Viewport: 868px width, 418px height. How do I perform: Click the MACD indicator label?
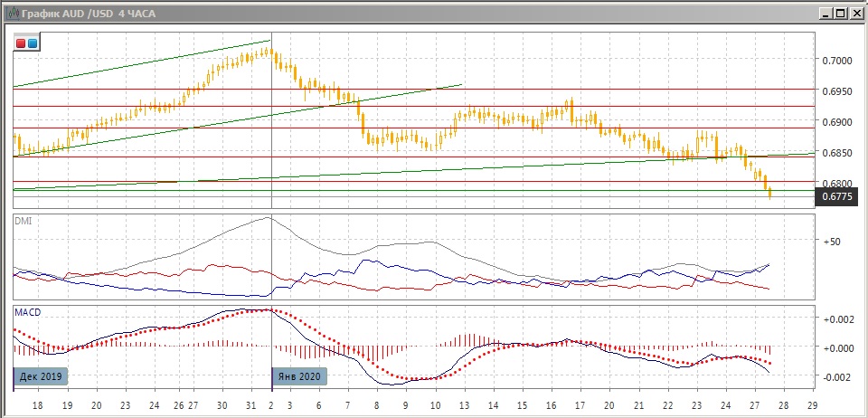28,312
